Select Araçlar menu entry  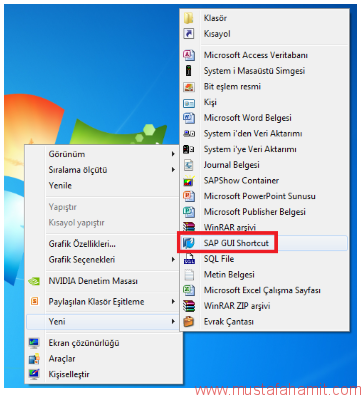coord(104,359)
